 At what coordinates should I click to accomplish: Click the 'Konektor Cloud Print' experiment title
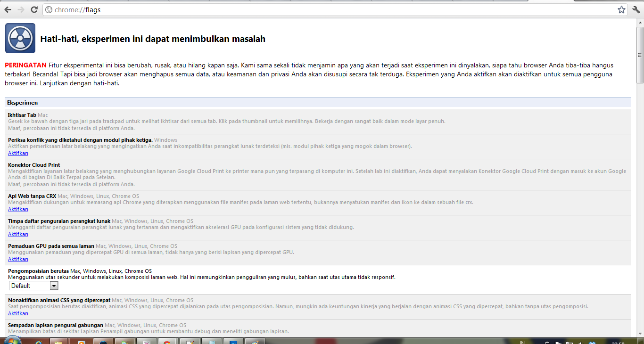(34, 165)
